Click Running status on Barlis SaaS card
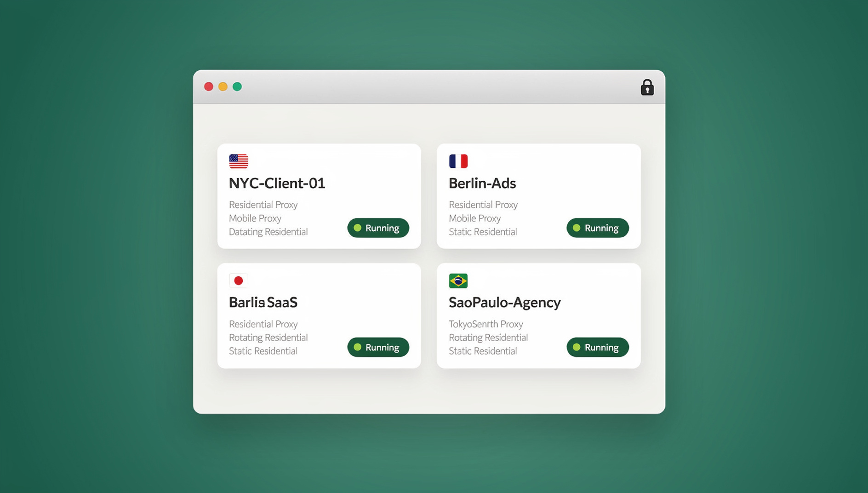 point(378,347)
